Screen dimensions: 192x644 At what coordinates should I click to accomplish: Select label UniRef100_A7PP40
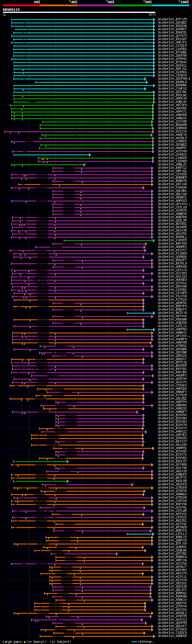[x=172, y=59]
